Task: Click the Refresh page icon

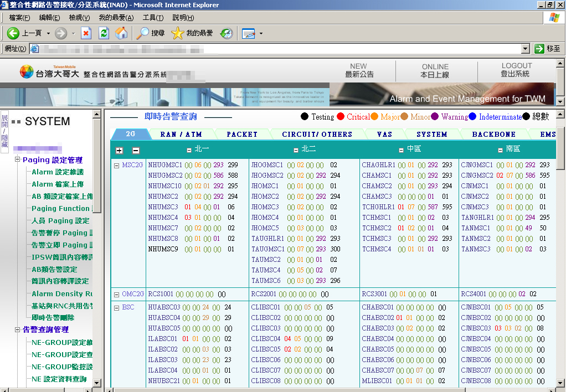Action: [104, 33]
